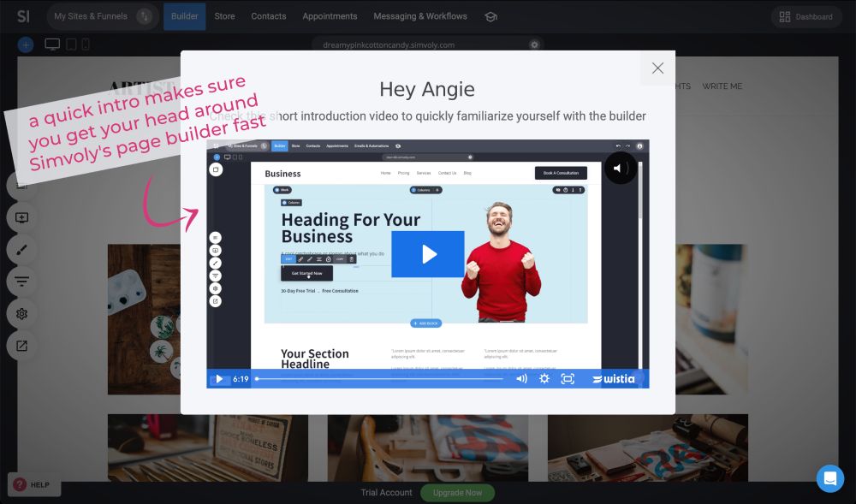Switch to tablet preview mode

tap(71, 44)
